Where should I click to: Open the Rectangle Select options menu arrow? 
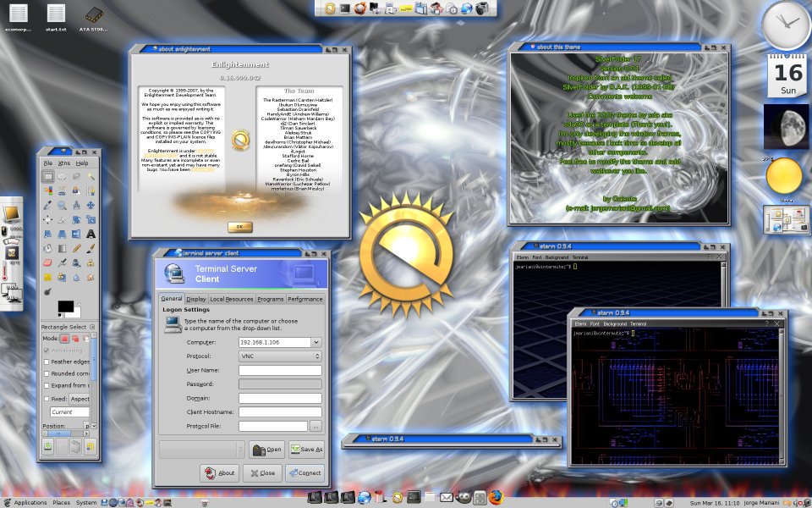(92, 327)
